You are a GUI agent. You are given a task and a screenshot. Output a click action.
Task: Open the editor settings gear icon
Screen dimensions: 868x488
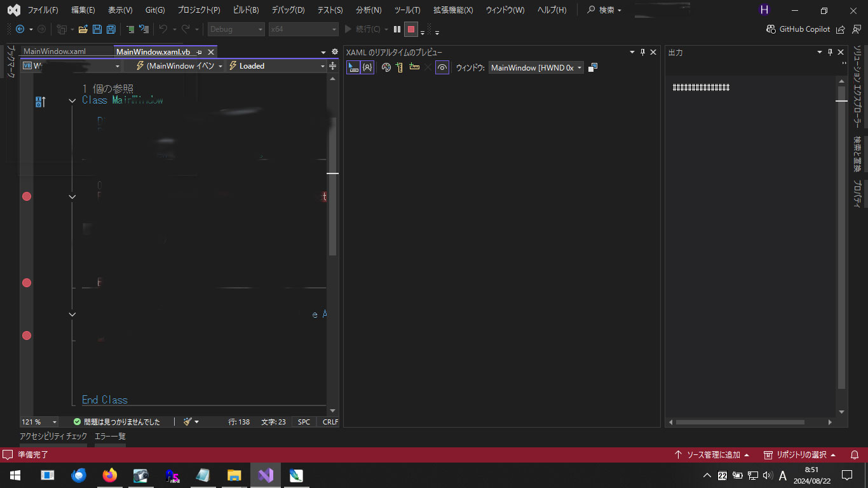pos(335,52)
